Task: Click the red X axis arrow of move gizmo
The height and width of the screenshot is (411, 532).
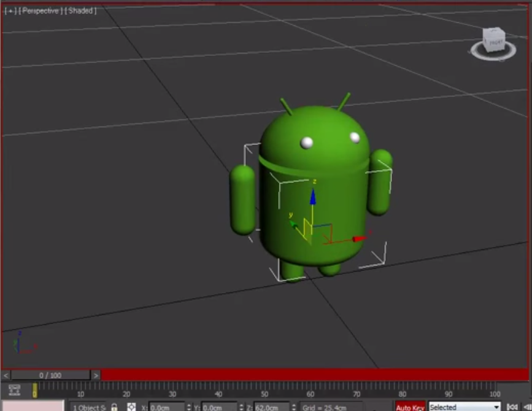Action: coord(360,239)
